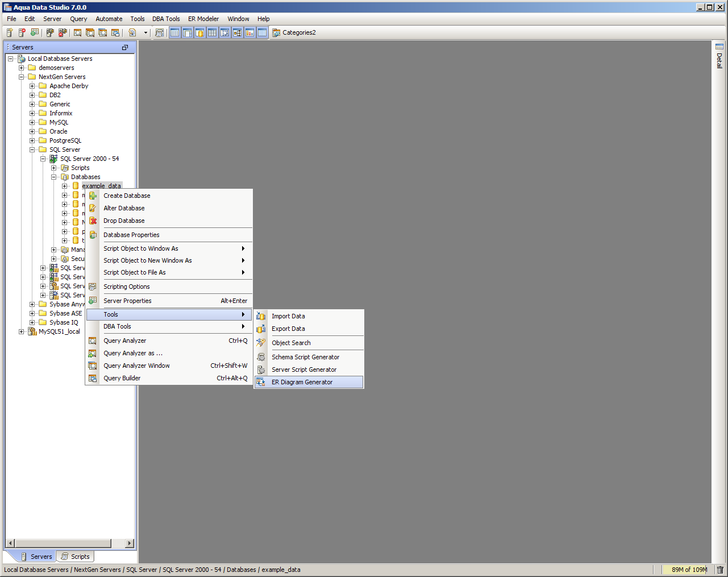
Task: Click the Scripts folder icon in tree
Action: (65, 168)
